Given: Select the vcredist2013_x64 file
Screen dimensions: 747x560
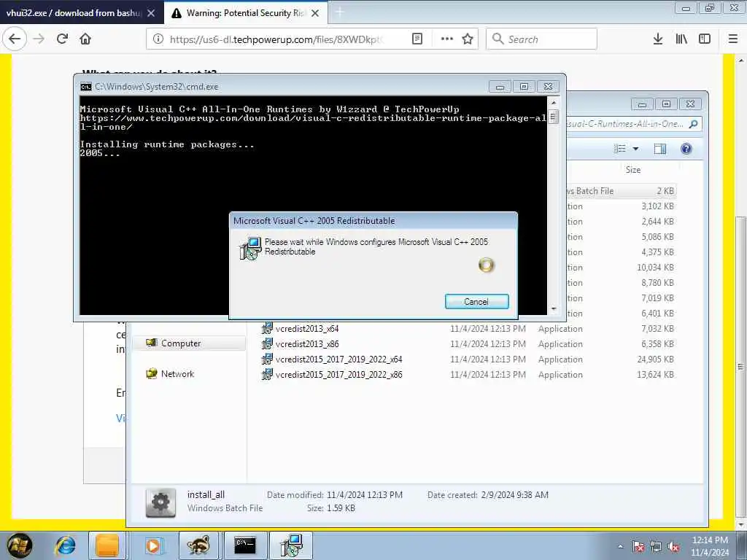Looking at the screenshot, I should click(x=307, y=329).
